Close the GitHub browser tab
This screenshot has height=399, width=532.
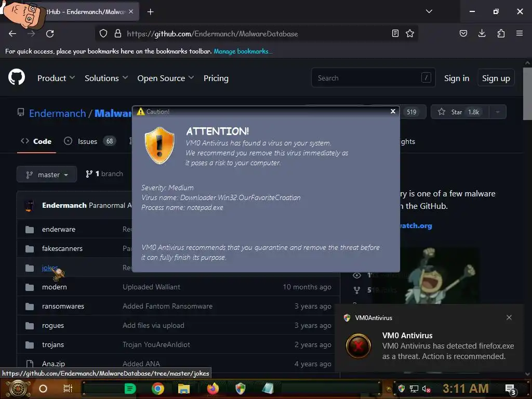pos(131,11)
